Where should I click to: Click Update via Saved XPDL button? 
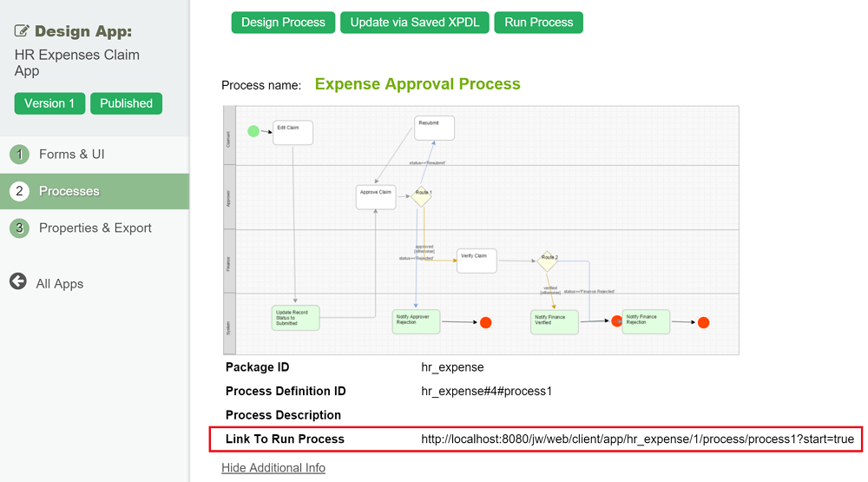pos(415,23)
